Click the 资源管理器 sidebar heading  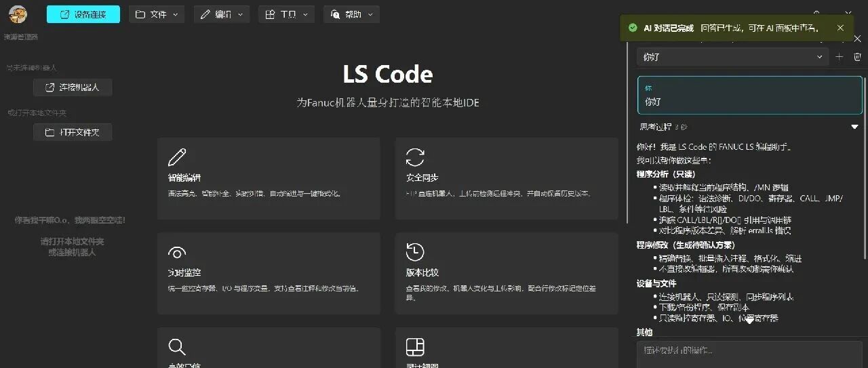click(21, 37)
